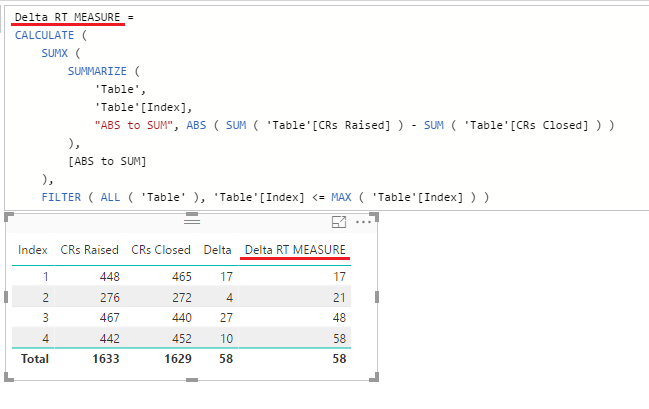649x409 pixels.
Task: Click the left-middle resize handle of visual
Action: point(6,297)
